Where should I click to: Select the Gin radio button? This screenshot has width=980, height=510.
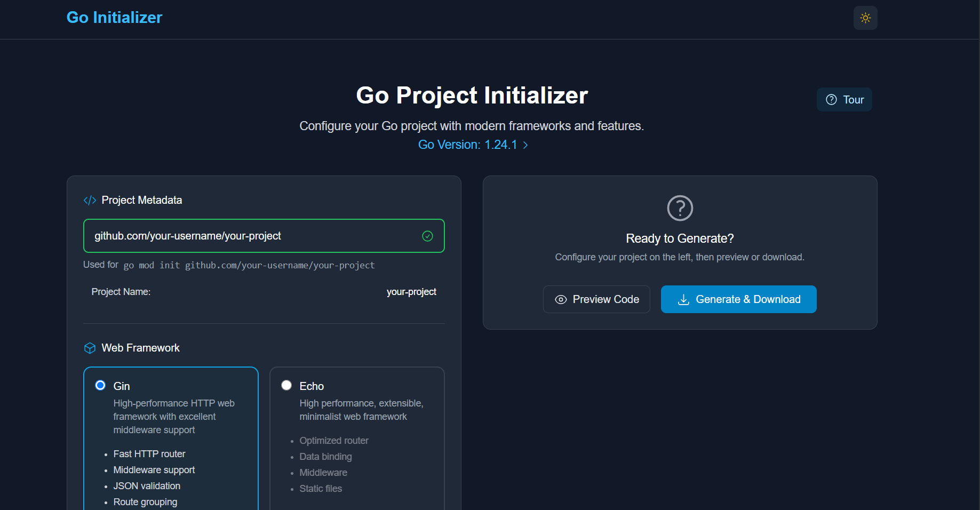pos(100,385)
